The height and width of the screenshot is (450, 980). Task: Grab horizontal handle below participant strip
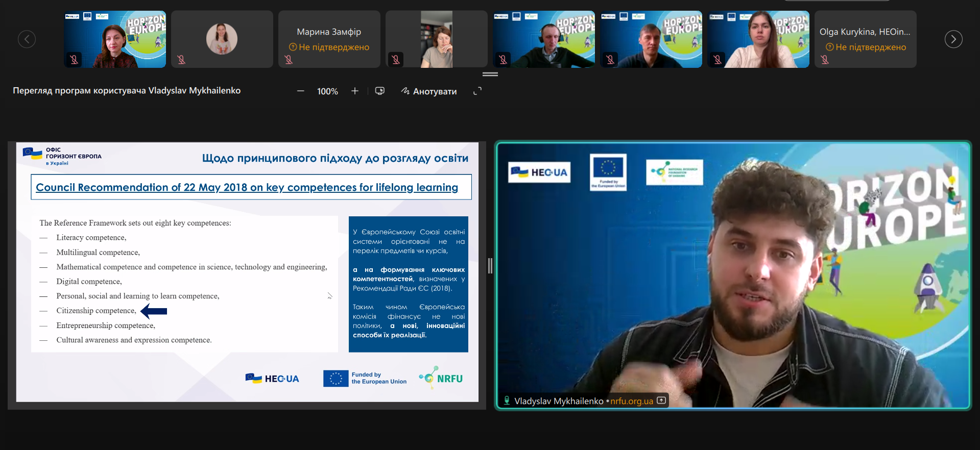click(x=490, y=74)
